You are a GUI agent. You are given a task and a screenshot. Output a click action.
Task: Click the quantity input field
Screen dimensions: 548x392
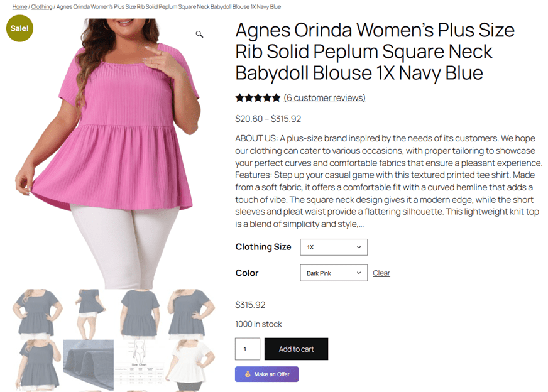click(x=248, y=349)
